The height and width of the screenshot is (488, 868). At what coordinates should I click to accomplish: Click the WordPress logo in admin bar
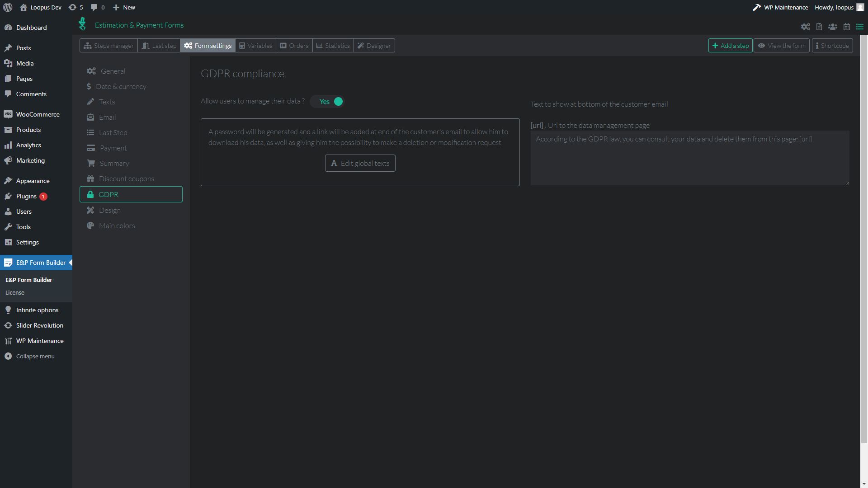tap(8, 7)
